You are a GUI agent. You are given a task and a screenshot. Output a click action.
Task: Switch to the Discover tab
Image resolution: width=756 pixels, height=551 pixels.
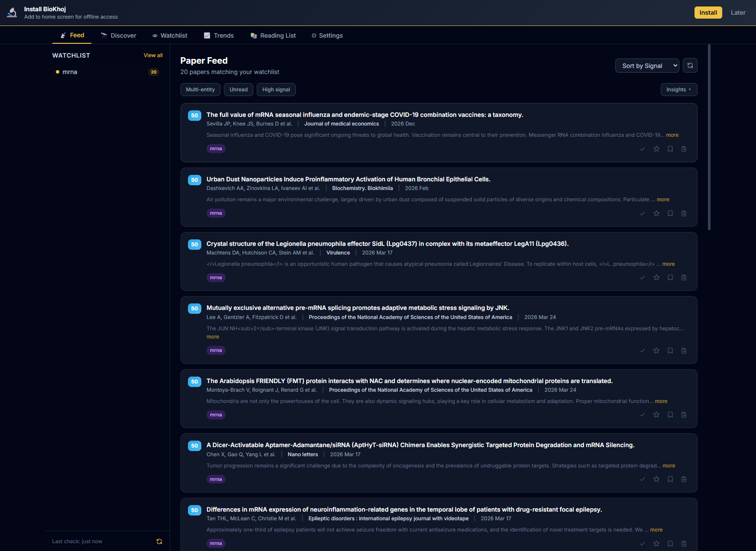(119, 35)
